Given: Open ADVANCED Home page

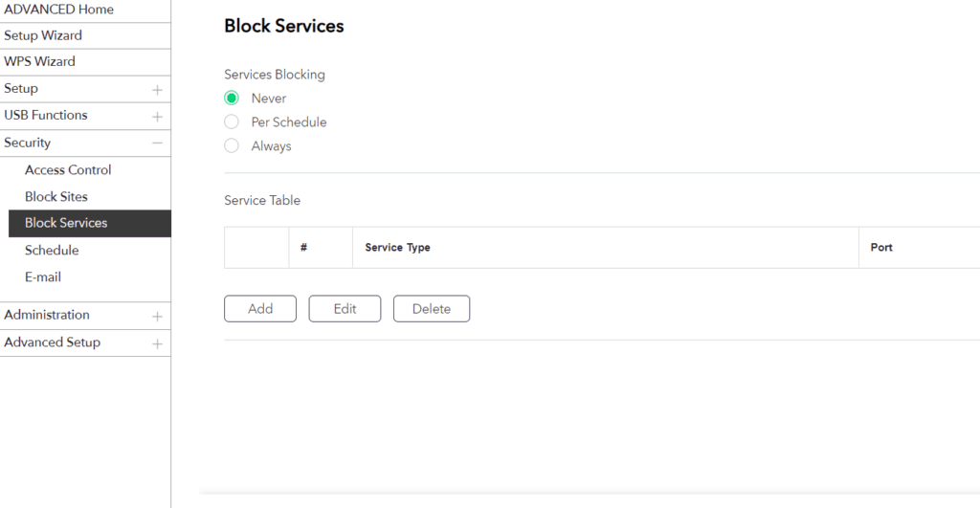Looking at the screenshot, I should pyautogui.click(x=58, y=10).
